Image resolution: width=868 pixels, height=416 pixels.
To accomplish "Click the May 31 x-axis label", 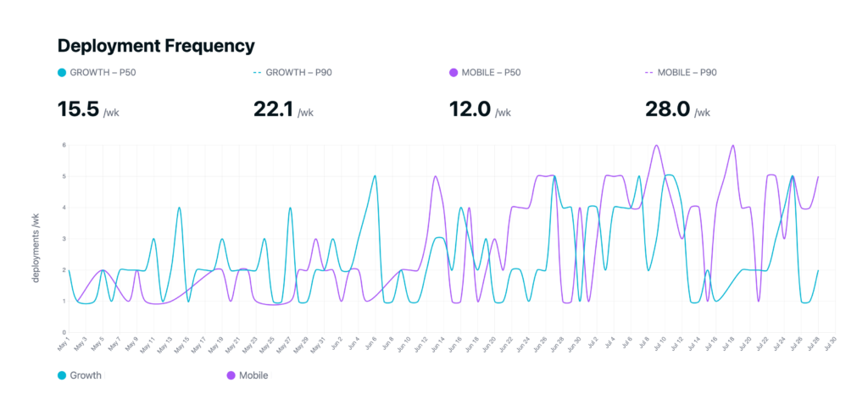I will coord(319,343).
